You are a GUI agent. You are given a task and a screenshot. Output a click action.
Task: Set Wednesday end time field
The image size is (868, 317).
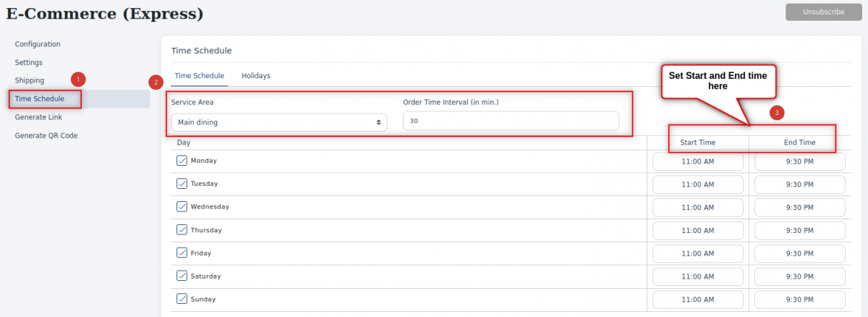pos(800,208)
